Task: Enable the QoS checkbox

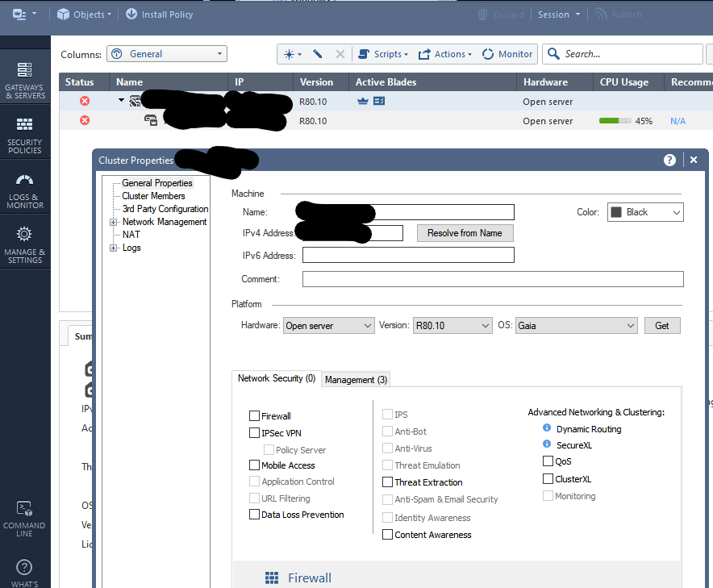Action: click(x=548, y=461)
